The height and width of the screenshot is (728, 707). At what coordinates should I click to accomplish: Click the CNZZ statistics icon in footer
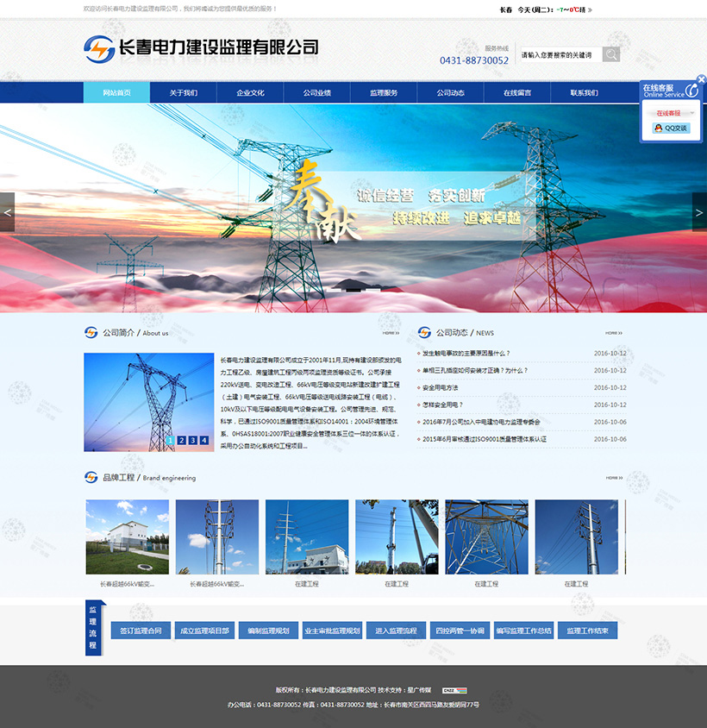tap(454, 690)
